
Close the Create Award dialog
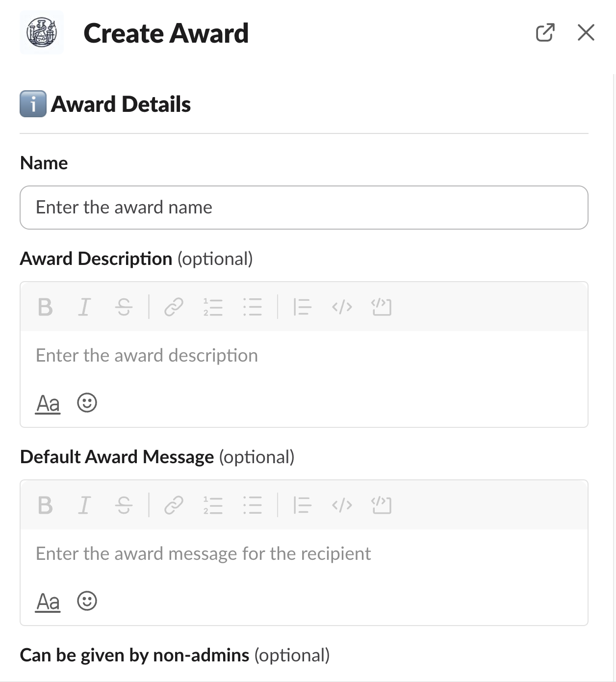(x=586, y=33)
